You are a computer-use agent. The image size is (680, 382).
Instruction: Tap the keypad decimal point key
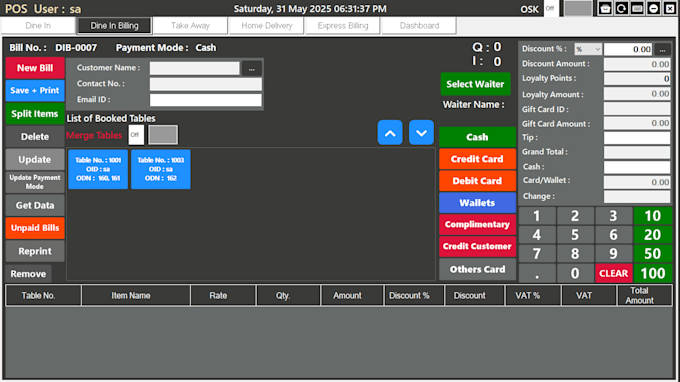[x=537, y=273]
